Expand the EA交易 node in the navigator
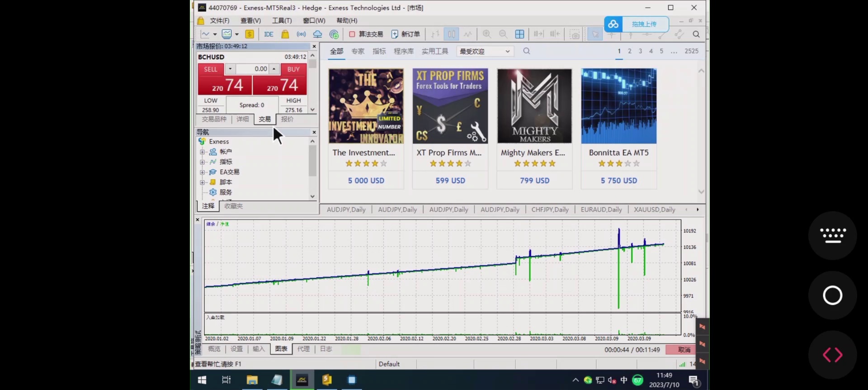This screenshot has height=390, width=868. (202, 172)
